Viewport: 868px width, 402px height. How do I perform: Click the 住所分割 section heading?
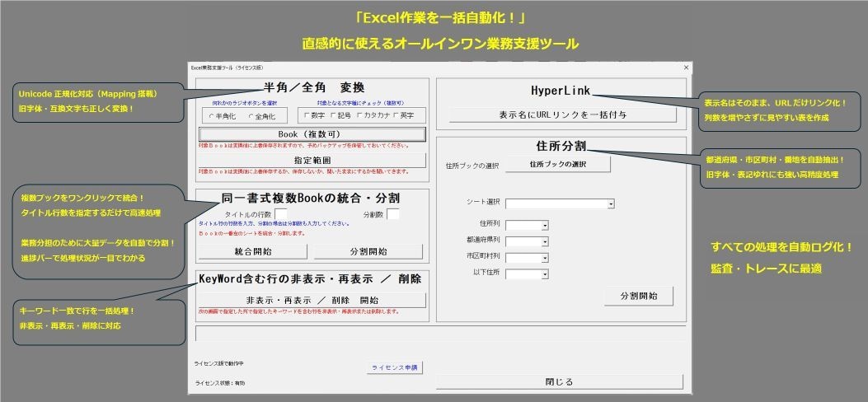(561, 146)
